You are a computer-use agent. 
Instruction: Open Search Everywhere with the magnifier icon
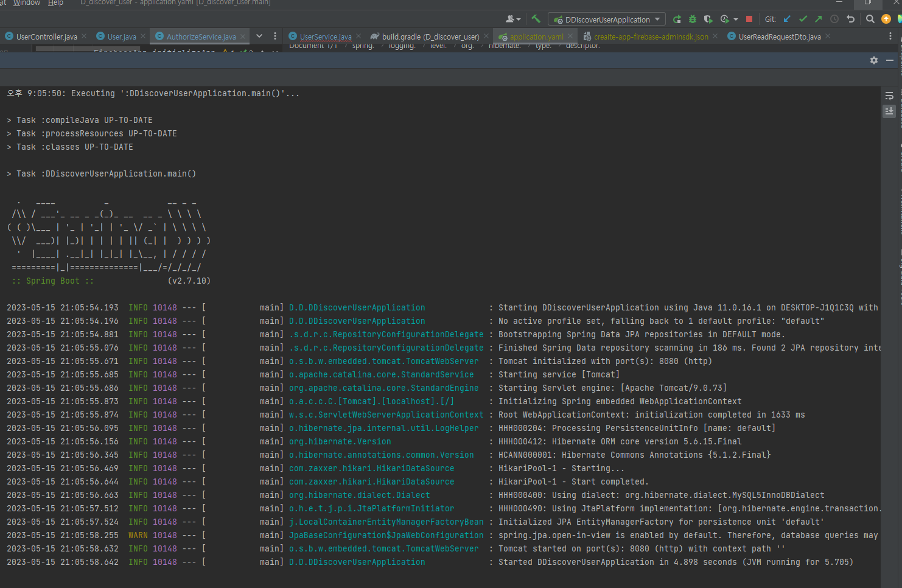point(870,19)
